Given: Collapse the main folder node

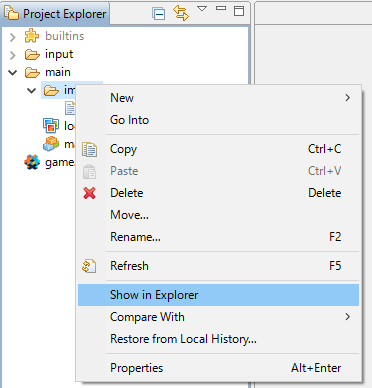Looking at the screenshot, I should click(13, 72).
